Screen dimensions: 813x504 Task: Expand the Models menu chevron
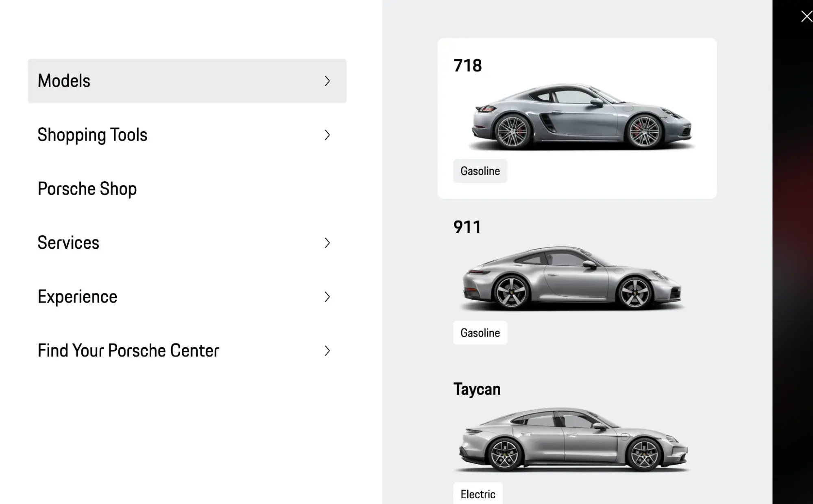click(328, 81)
